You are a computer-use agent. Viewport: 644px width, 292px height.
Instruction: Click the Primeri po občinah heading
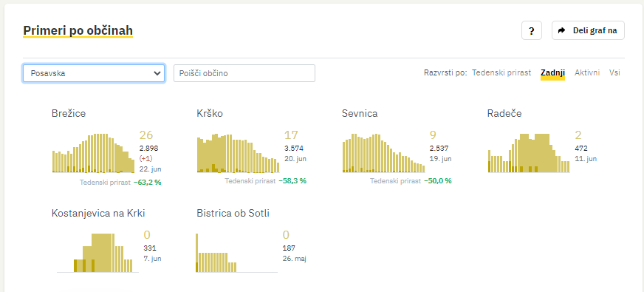pos(78,30)
